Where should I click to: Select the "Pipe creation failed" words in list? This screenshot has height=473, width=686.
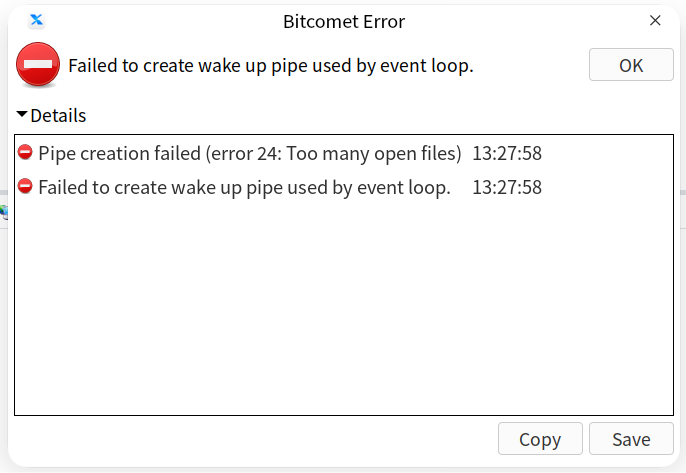[x=119, y=154]
